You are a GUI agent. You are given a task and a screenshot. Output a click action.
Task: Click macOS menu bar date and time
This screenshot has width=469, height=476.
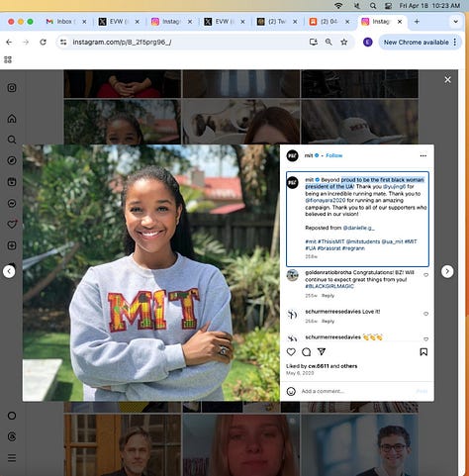pyautogui.click(x=429, y=6)
